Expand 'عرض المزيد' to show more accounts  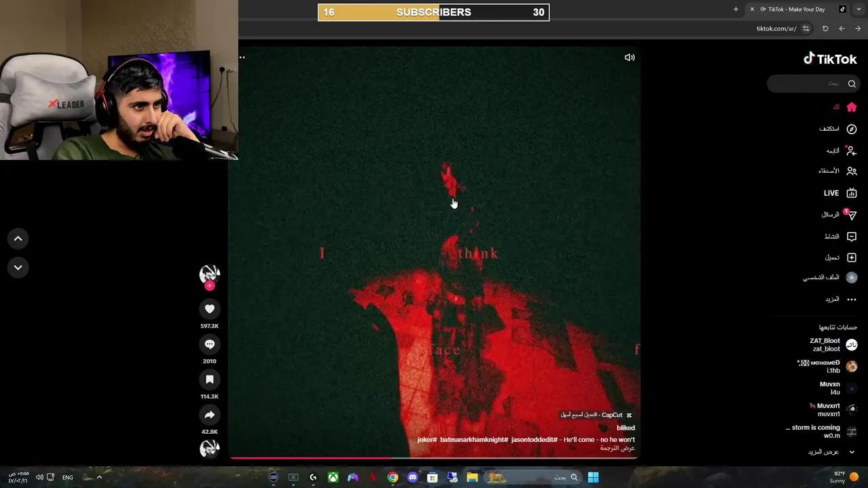tap(830, 452)
